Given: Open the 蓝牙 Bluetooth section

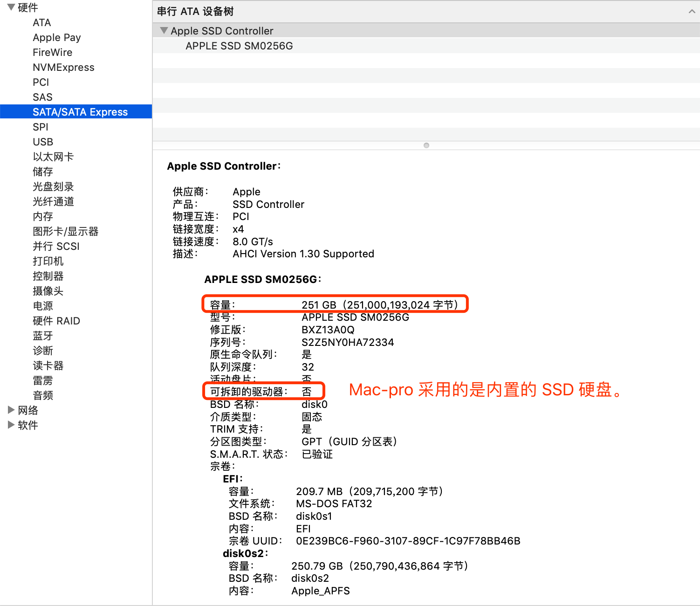Looking at the screenshot, I should pyautogui.click(x=43, y=336).
